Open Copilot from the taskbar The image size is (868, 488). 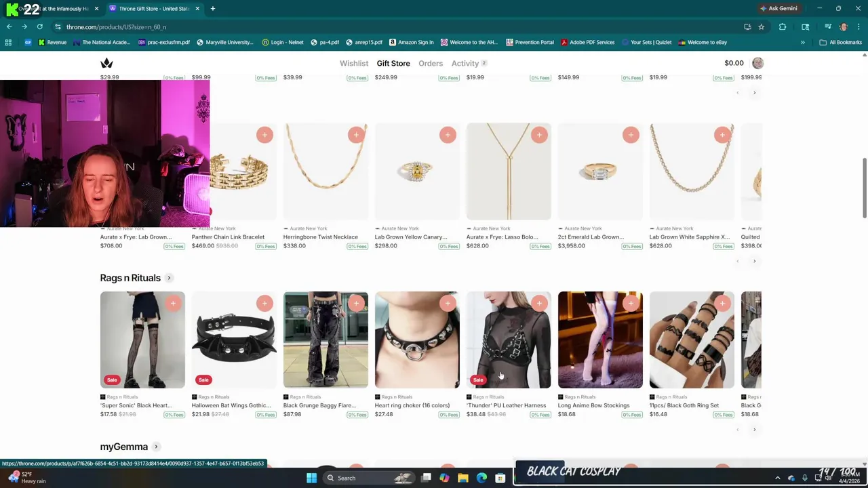444,478
